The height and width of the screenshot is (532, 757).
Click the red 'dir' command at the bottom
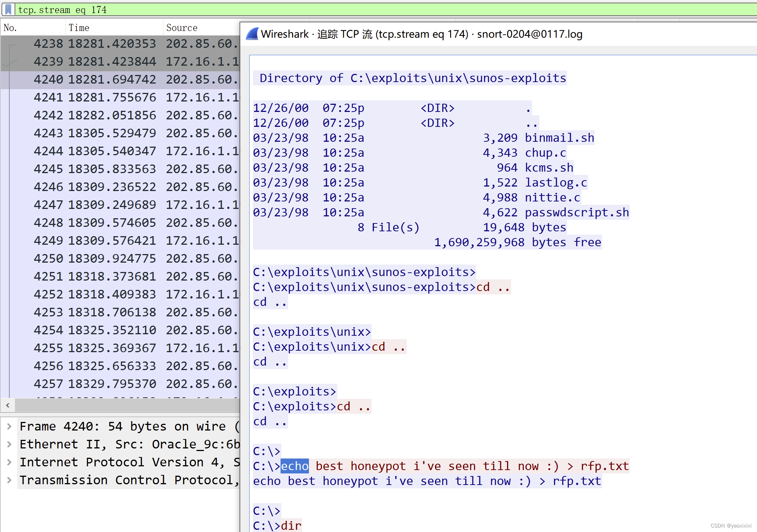tap(291, 525)
